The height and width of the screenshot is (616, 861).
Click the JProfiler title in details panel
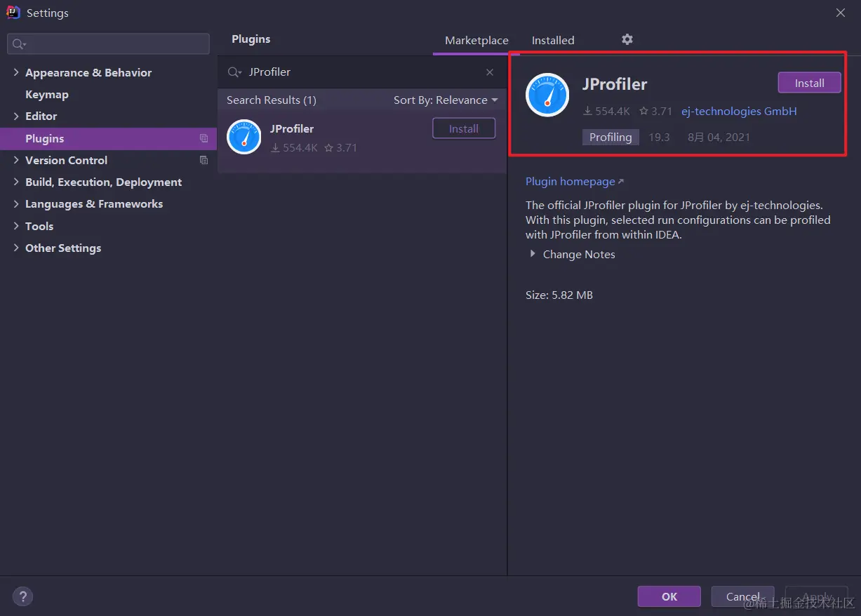pyautogui.click(x=615, y=84)
